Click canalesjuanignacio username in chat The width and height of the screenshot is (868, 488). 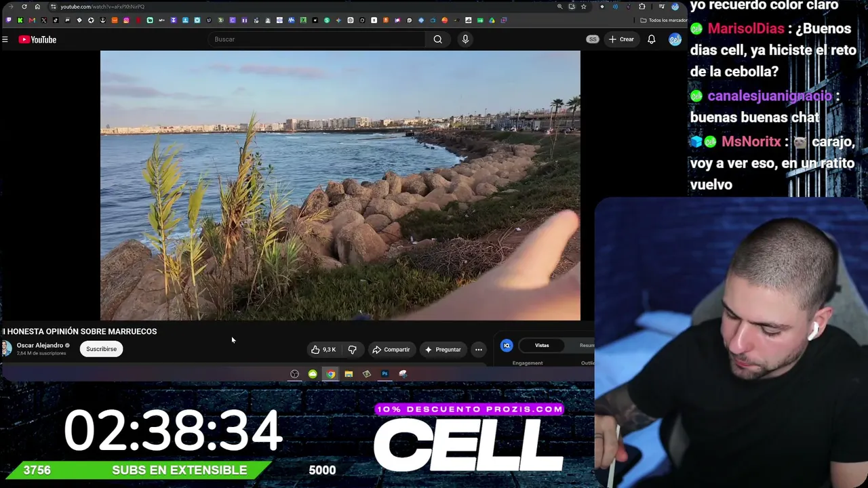click(770, 96)
